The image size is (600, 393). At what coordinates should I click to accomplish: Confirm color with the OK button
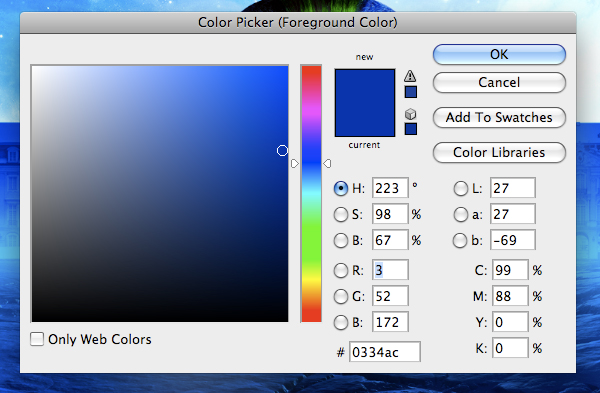499,54
